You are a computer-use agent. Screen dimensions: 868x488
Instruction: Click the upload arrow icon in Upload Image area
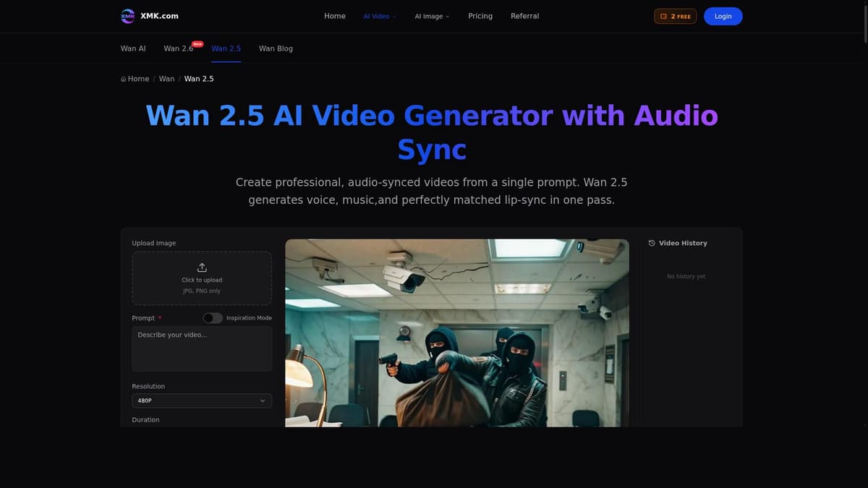point(202,266)
